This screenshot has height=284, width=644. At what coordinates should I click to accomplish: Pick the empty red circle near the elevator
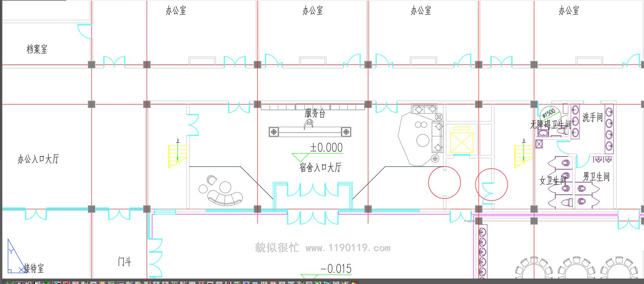444,182
